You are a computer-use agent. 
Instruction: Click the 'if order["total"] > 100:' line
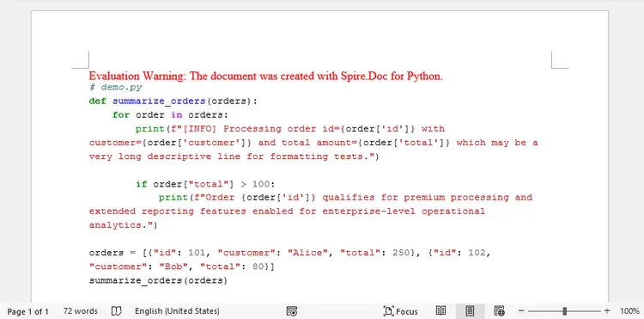tap(205, 184)
